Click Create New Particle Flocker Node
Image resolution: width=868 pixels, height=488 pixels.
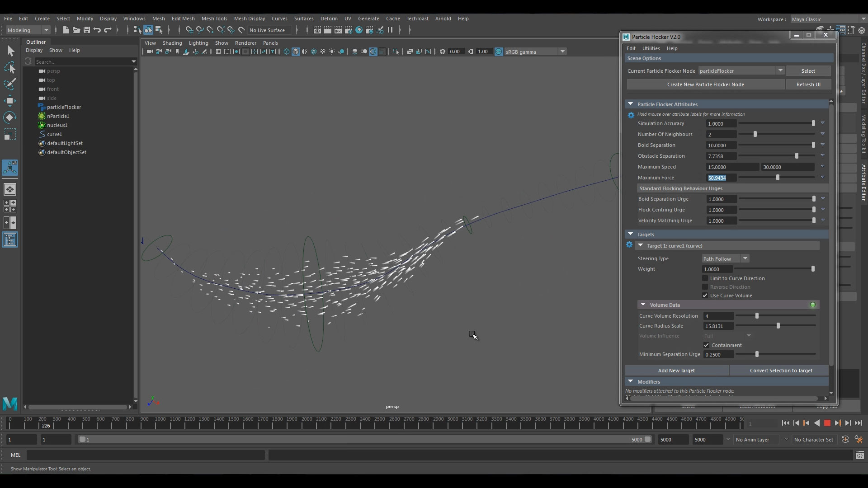pos(705,84)
